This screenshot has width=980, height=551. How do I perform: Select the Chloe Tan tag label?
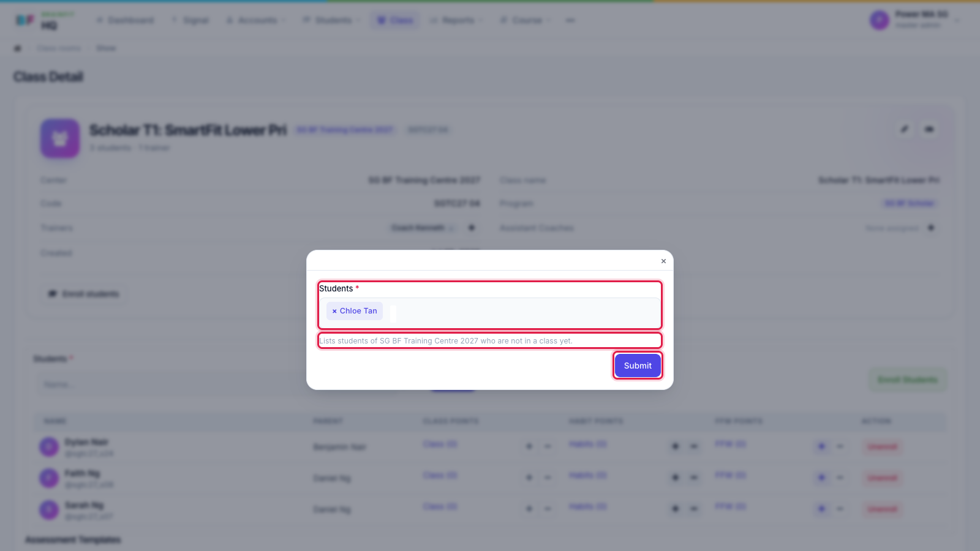pos(358,311)
